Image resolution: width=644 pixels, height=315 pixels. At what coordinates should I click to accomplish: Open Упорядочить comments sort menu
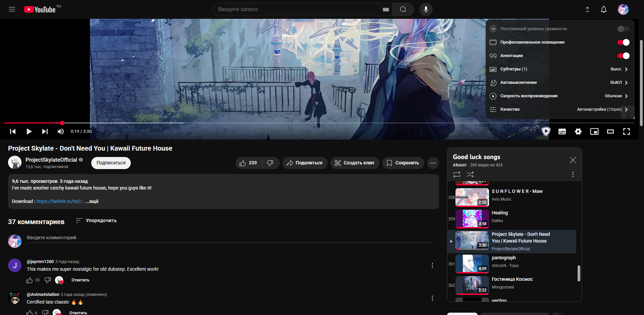click(96, 220)
